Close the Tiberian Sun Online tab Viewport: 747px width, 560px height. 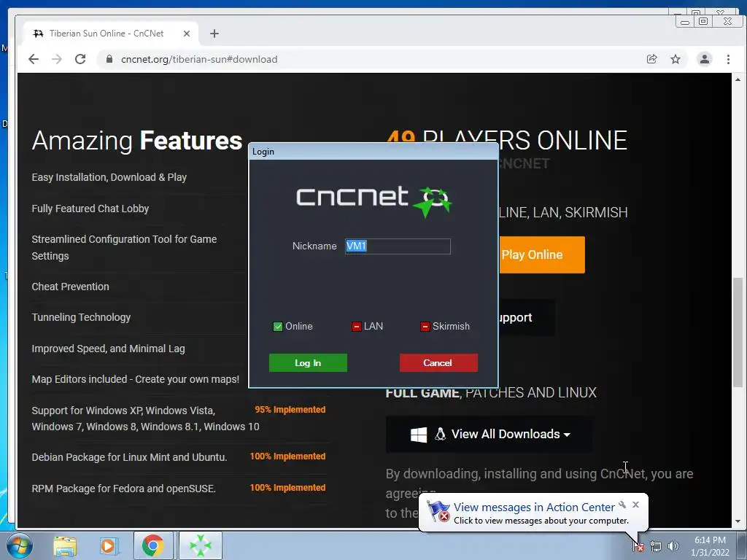pyautogui.click(x=187, y=34)
